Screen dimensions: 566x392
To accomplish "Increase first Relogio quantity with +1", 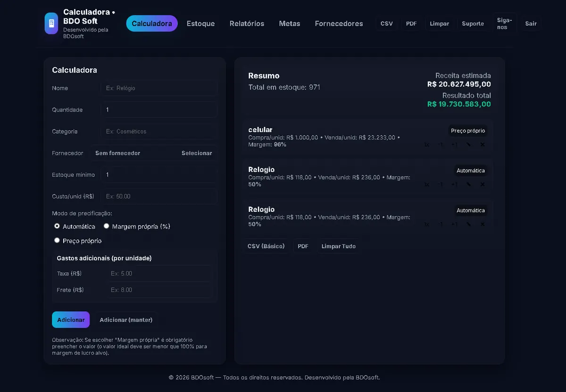I will coord(454,184).
